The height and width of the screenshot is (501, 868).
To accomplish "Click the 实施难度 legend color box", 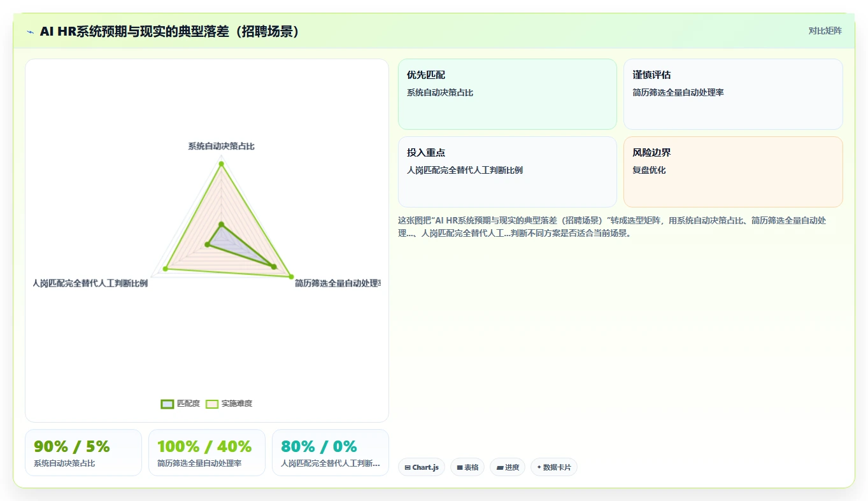I will 212,404.
